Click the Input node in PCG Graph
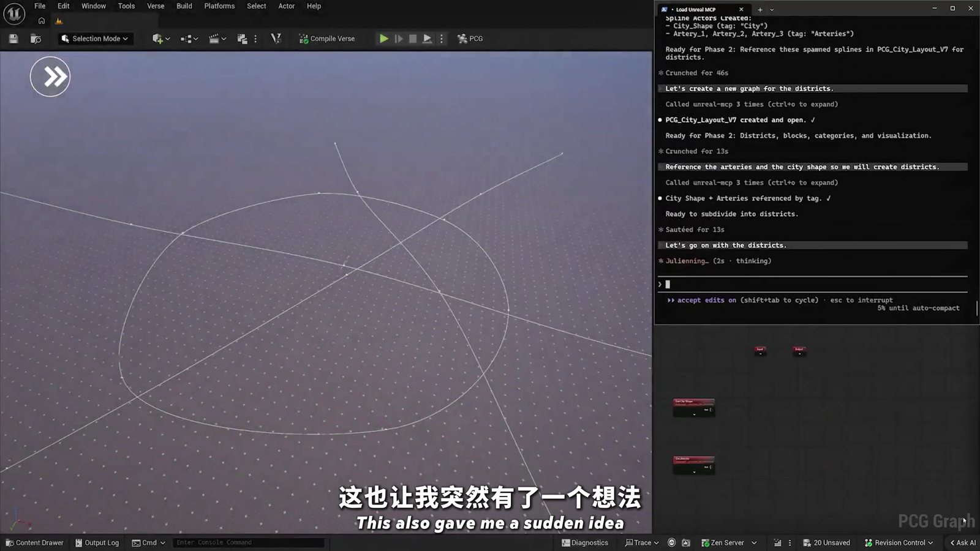The image size is (980, 551). 760,351
